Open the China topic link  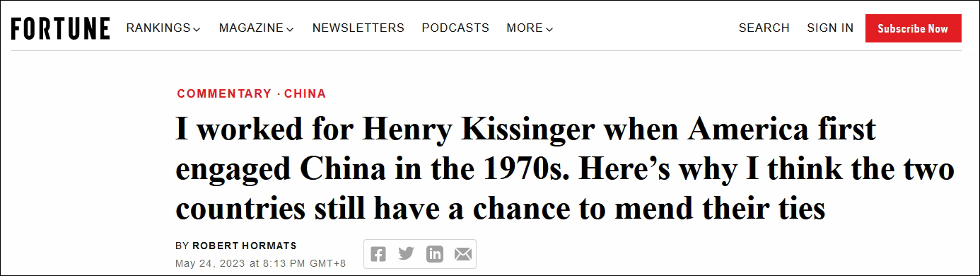point(305,93)
